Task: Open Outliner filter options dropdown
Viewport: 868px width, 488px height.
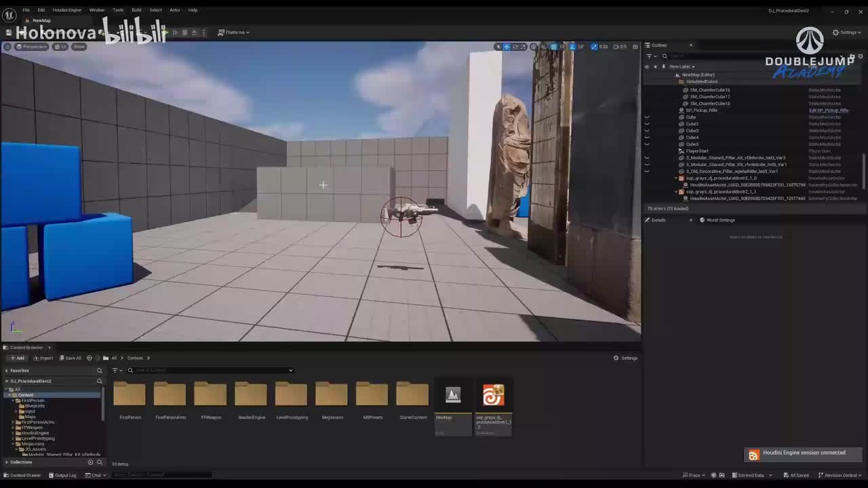Action: (x=650, y=56)
